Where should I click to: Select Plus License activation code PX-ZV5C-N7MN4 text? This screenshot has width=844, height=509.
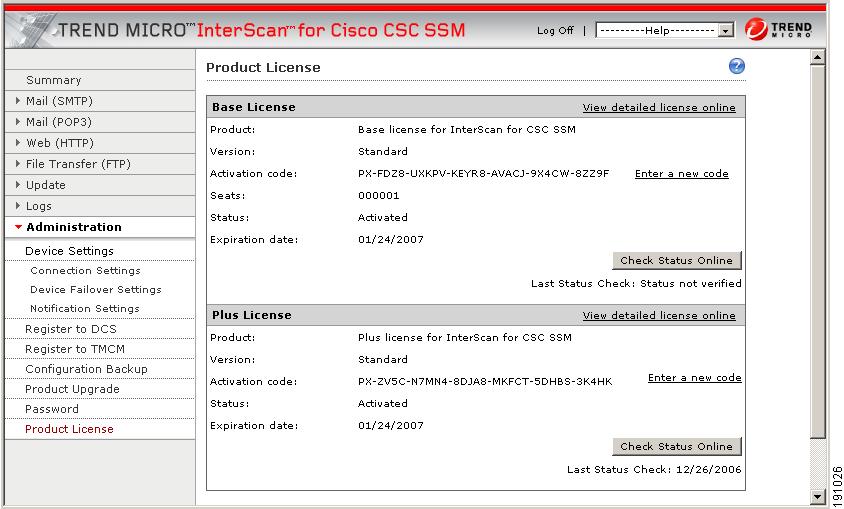tap(484, 381)
